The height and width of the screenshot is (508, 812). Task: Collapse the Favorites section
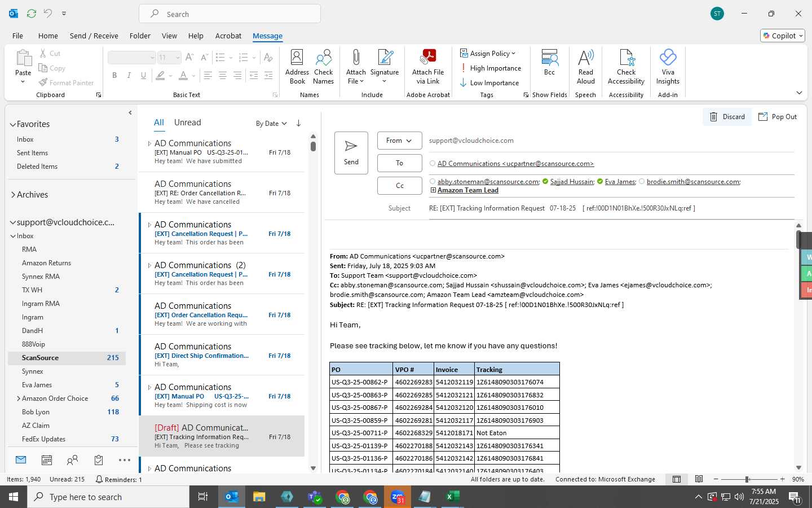(x=12, y=125)
